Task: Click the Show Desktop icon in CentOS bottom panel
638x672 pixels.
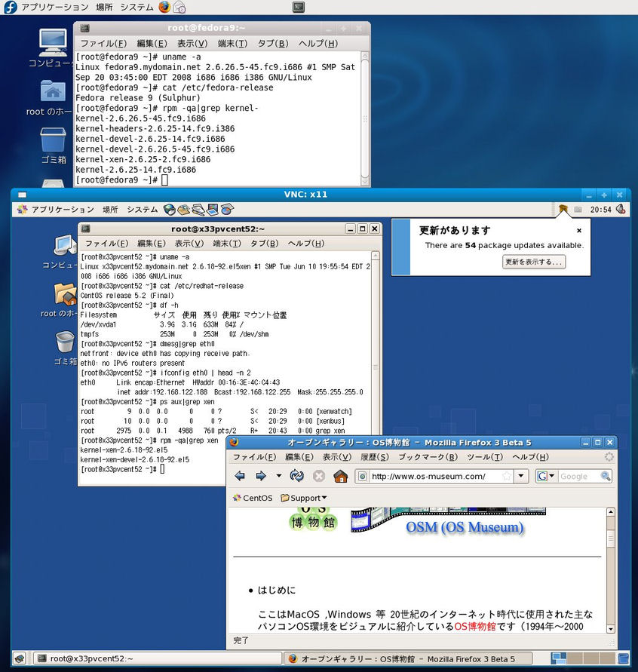Action: pos(20,658)
